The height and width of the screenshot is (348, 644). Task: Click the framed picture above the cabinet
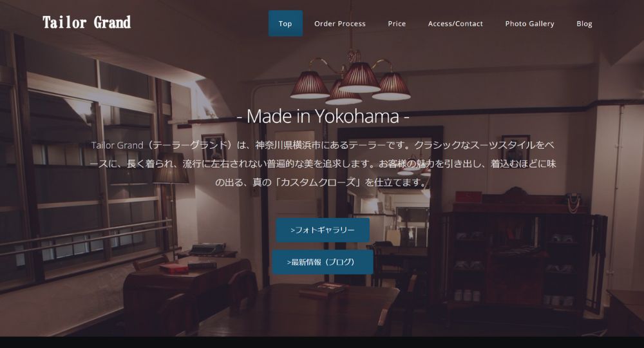pyautogui.click(x=516, y=146)
